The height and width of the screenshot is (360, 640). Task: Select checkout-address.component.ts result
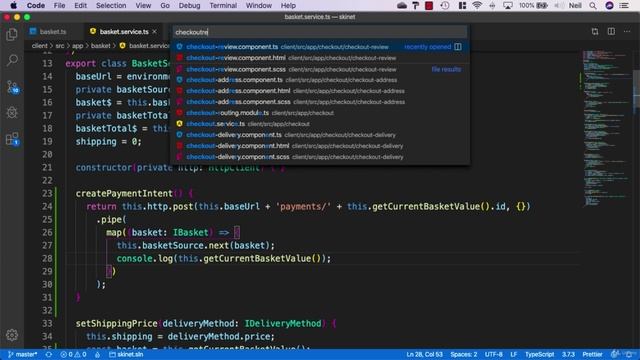(x=320, y=80)
